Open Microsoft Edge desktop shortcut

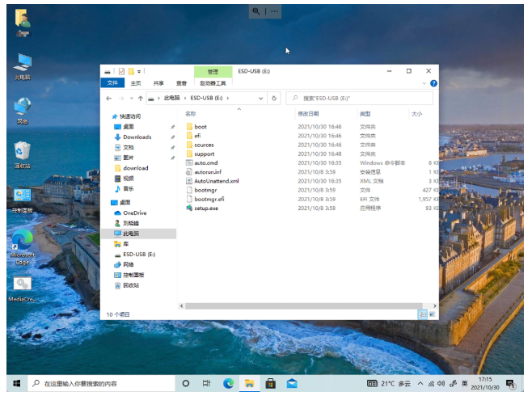tap(23, 240)
